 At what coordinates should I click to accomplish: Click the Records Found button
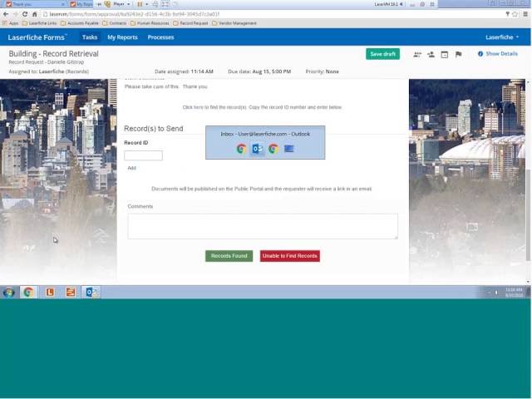(x=229, y=256)
